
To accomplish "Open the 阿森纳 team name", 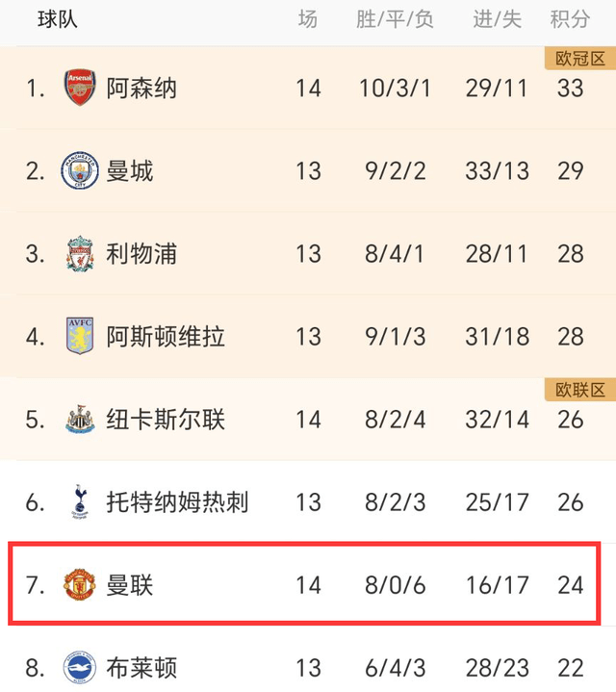I will click(x=141, y=88).
